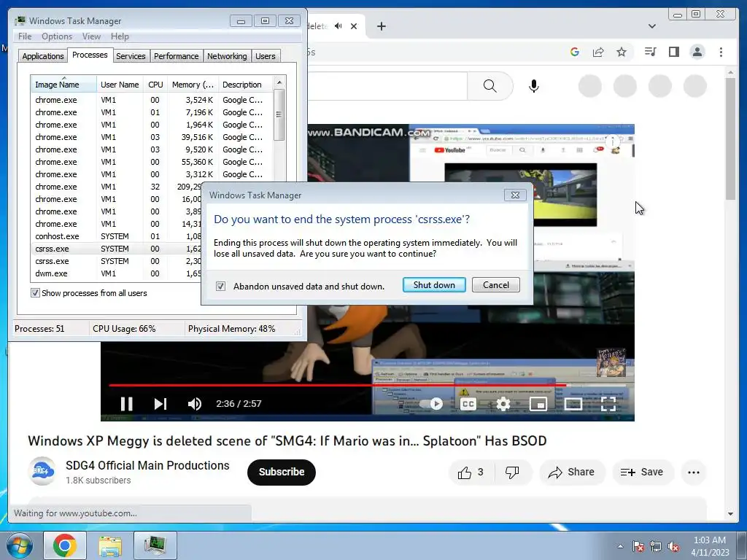Viewport: 747px width, 560px height.
Task: Toggle closed captions CC button
Action: coord(468,404)
